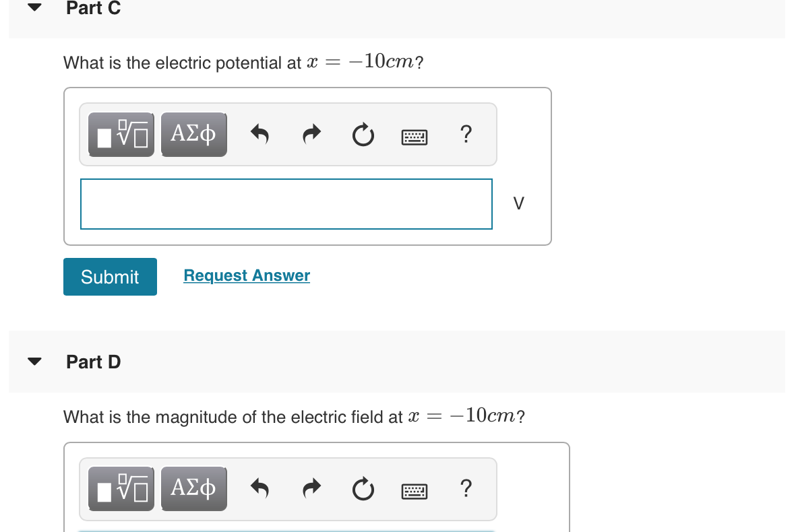Click undo arrow in Part C toolbar

tap(259, 135)
